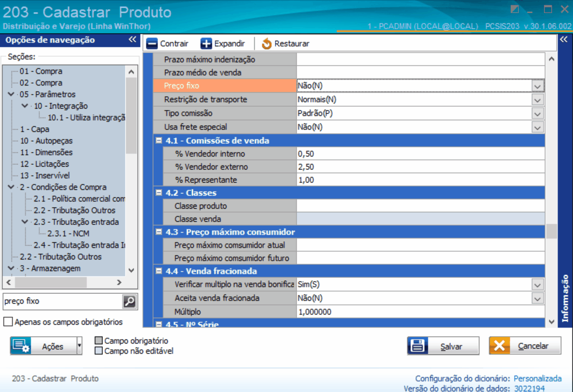Click the Contrair minus icon

click(152, 44)
